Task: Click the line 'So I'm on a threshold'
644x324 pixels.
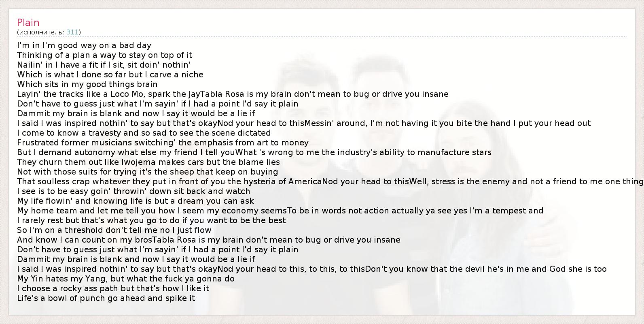Action: click(x=114, y=230)
